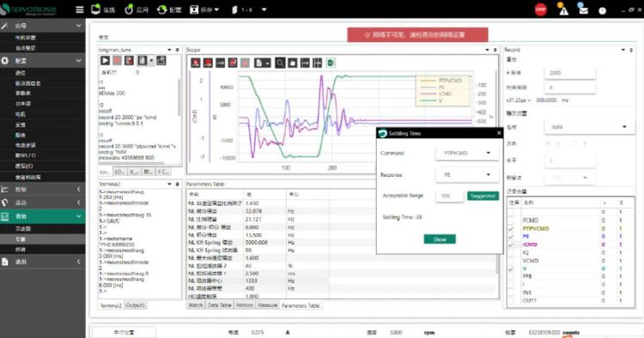Open the warning alerts triangle icon
The height and width of the screenshot is (338, 644).
click(x=563, y=9)
